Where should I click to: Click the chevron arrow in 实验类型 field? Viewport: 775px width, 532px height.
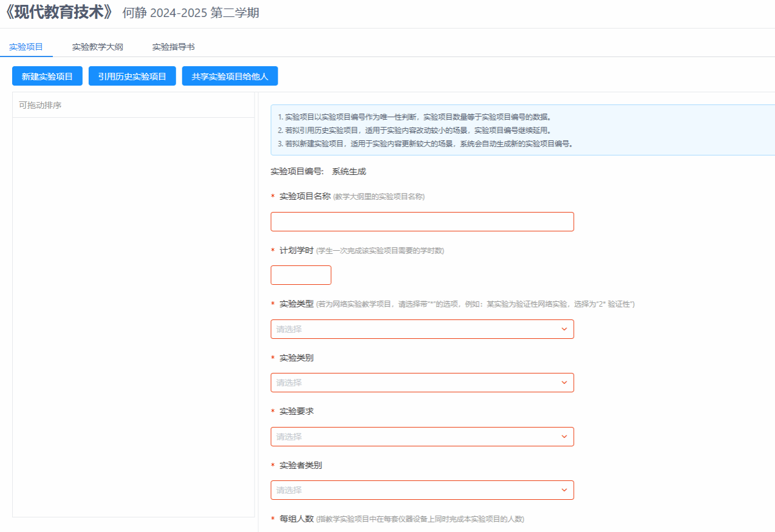[564, 329]
